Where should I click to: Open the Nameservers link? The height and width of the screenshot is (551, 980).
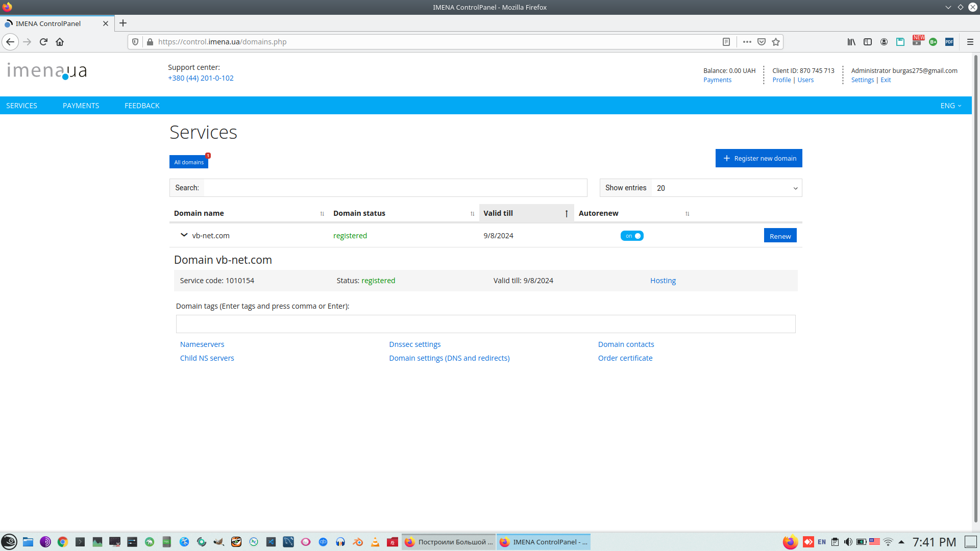[202, 344]
